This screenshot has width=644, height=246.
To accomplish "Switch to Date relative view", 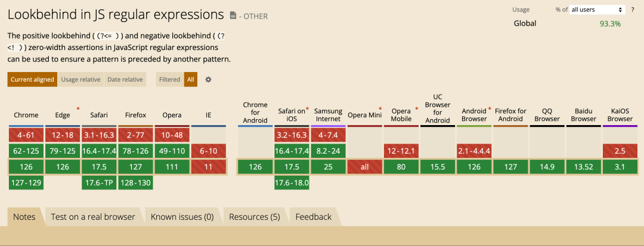I will coord(125,79).
